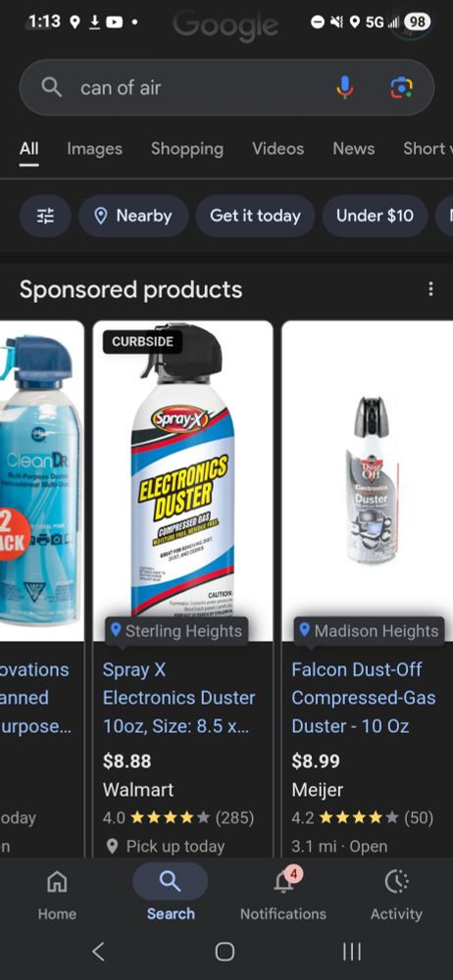Open sponsored products three-dot menu
The height and width of the screenshot is (980, 453).
tap(430, 289)
